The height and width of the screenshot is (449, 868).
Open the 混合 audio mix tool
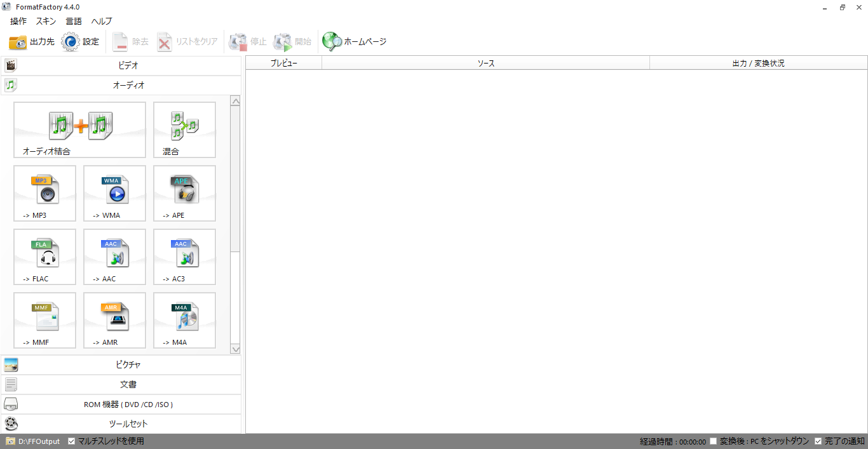[x=184, y=130]
